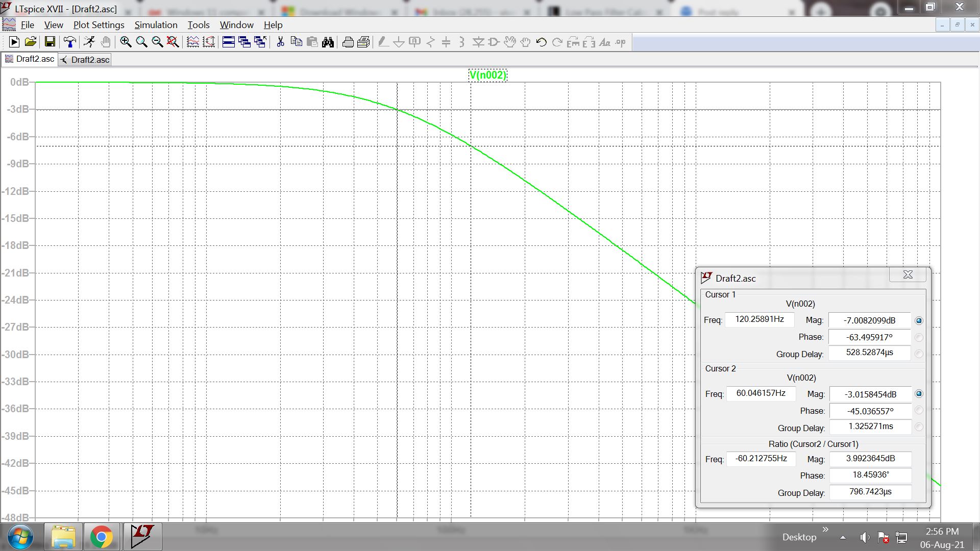Tile windows horizontally icon
Screen dimensions: 980x551
coord(228,42)
